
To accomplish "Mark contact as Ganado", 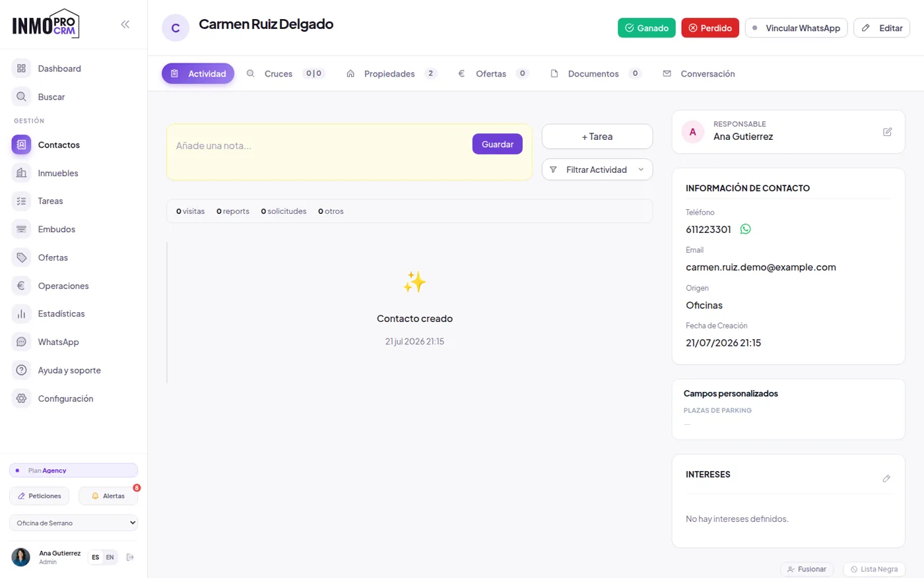I will coord(647,28).
